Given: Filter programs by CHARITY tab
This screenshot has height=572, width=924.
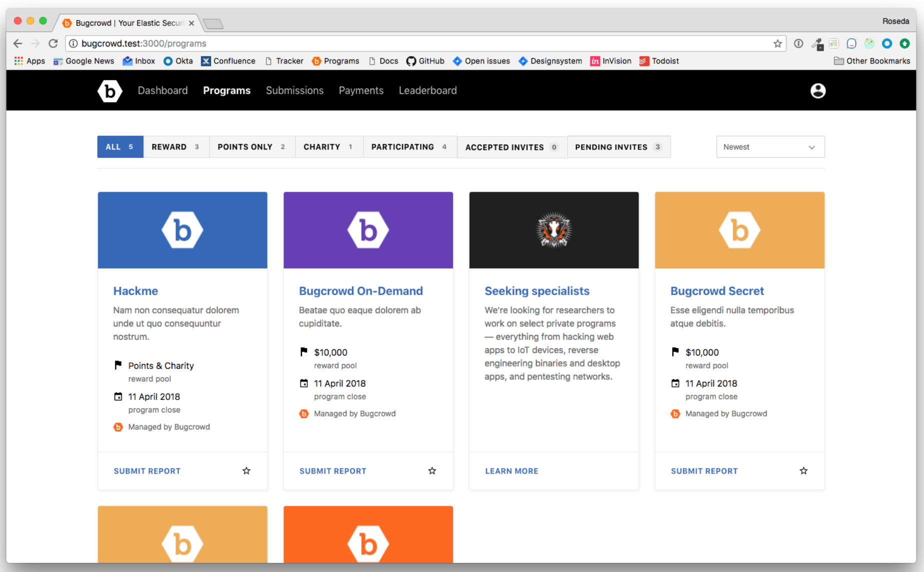Looking at the screenshot, I should [x=329, y=147].
